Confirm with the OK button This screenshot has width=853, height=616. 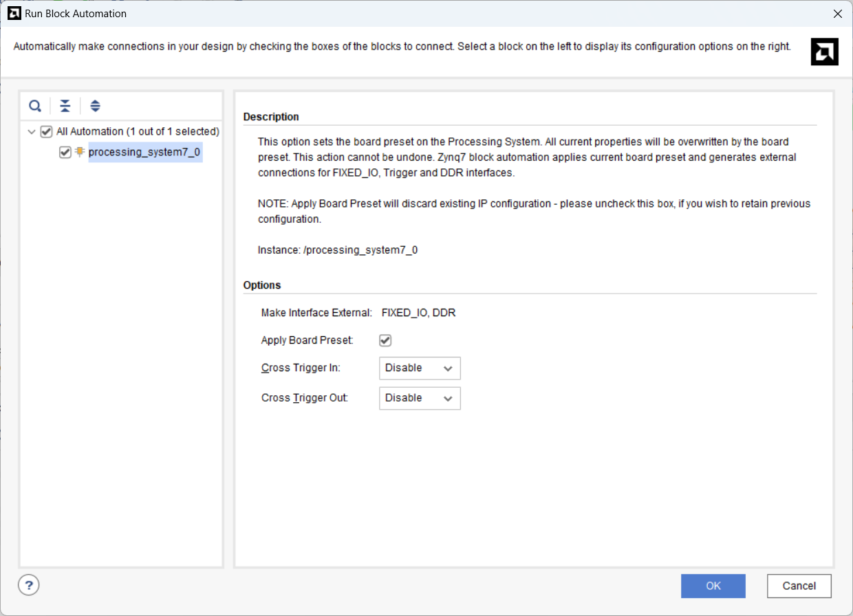click(713, 586)
